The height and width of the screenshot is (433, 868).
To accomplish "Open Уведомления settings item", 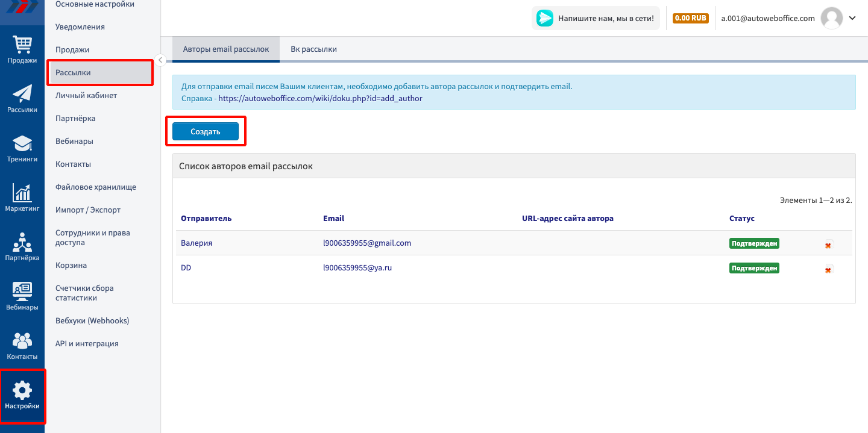I will (x=80, y=26).
